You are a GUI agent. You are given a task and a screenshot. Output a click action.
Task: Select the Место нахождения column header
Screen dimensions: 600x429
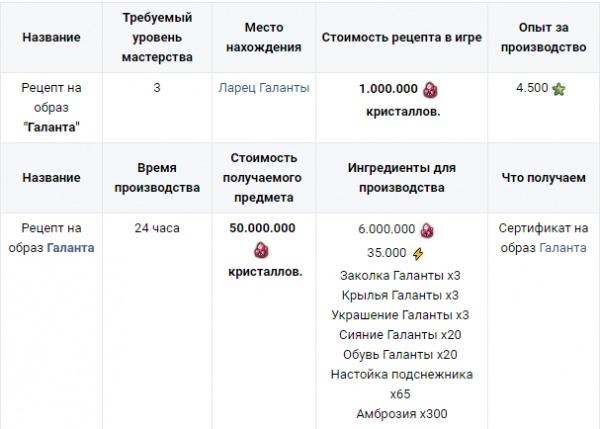click(x=264, y=37)
